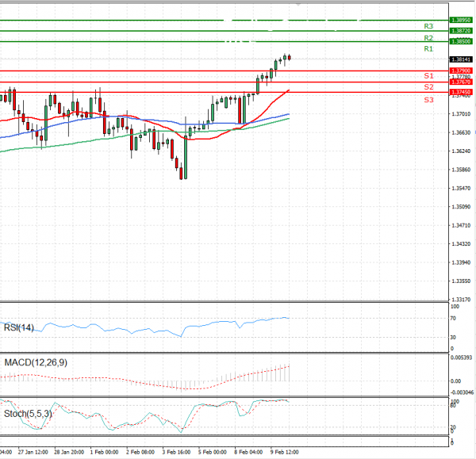
Task: Click the S2 support label
Action: click(x=428, y=86)
